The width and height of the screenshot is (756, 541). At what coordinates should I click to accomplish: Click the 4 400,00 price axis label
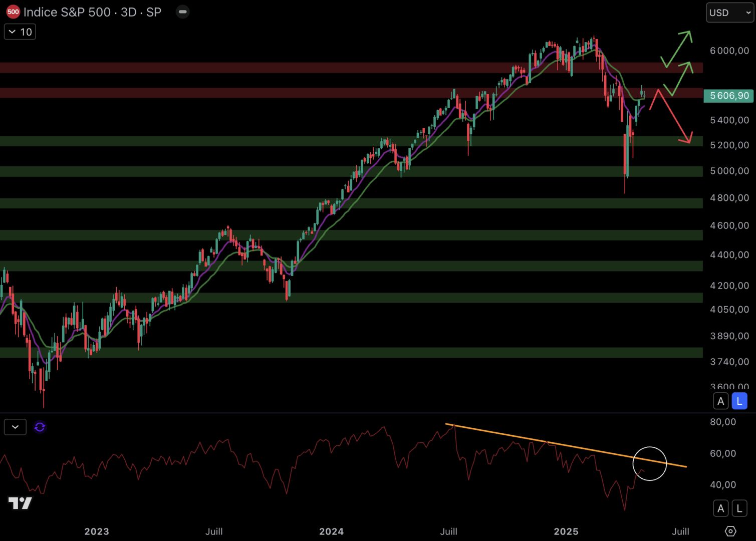[x=729, y=254]
